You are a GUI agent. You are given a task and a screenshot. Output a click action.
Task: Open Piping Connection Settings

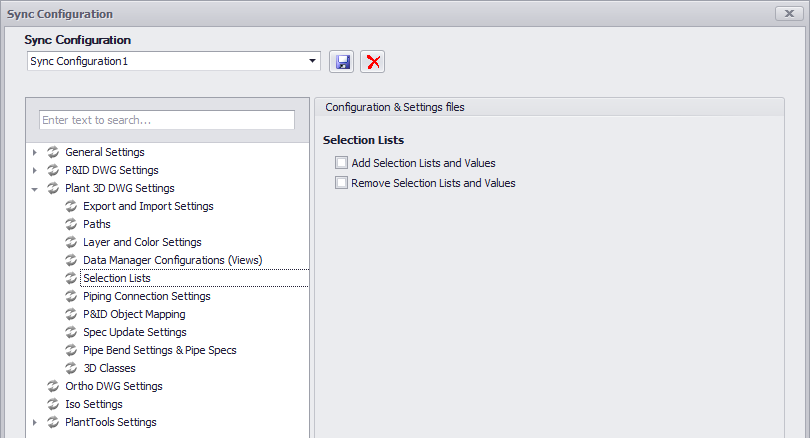[x=147, y=296]
